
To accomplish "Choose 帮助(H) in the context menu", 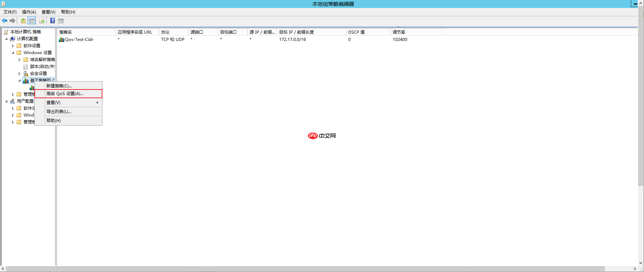I will [x=68, y=121].
